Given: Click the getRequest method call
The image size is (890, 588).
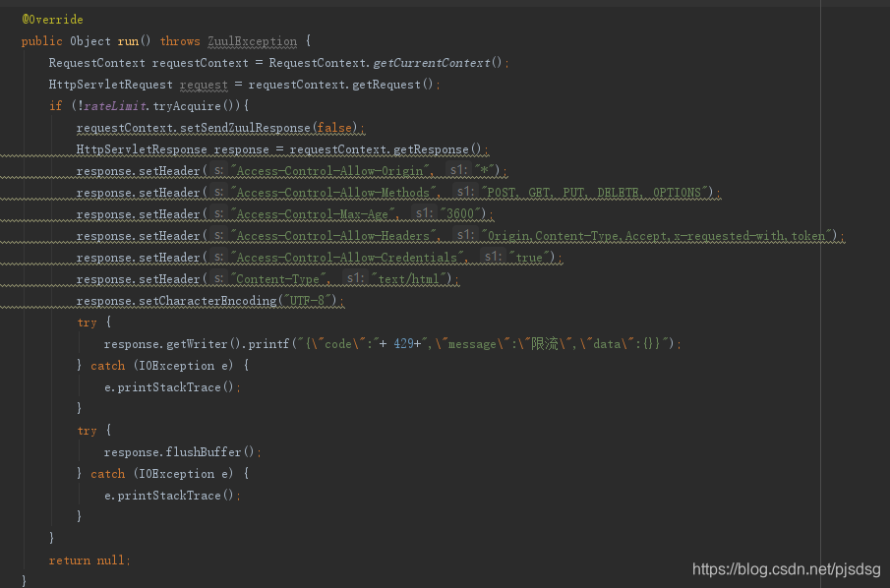Looking at the screenshot, I should point(386,85).
